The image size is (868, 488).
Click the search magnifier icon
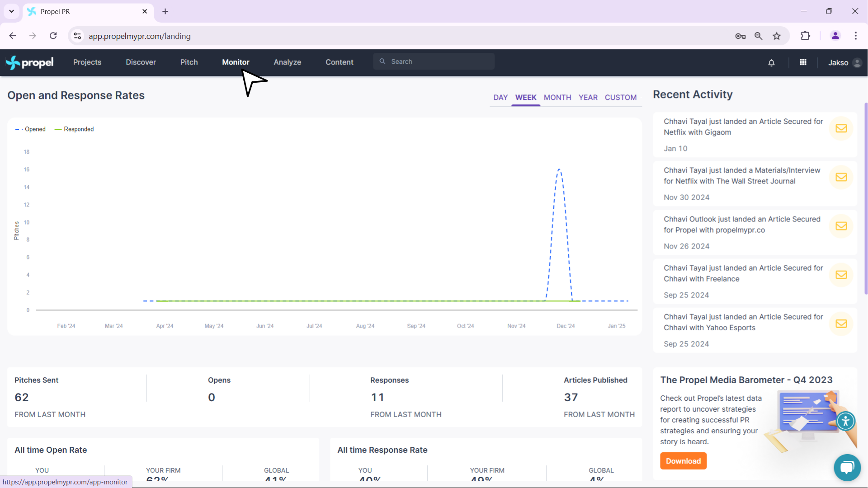point(382,61)
